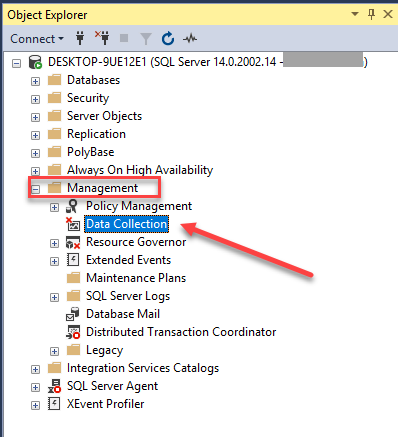Expand the Databases folder
The height and width of the screenshot is (437, 398).
pos(35,81)
